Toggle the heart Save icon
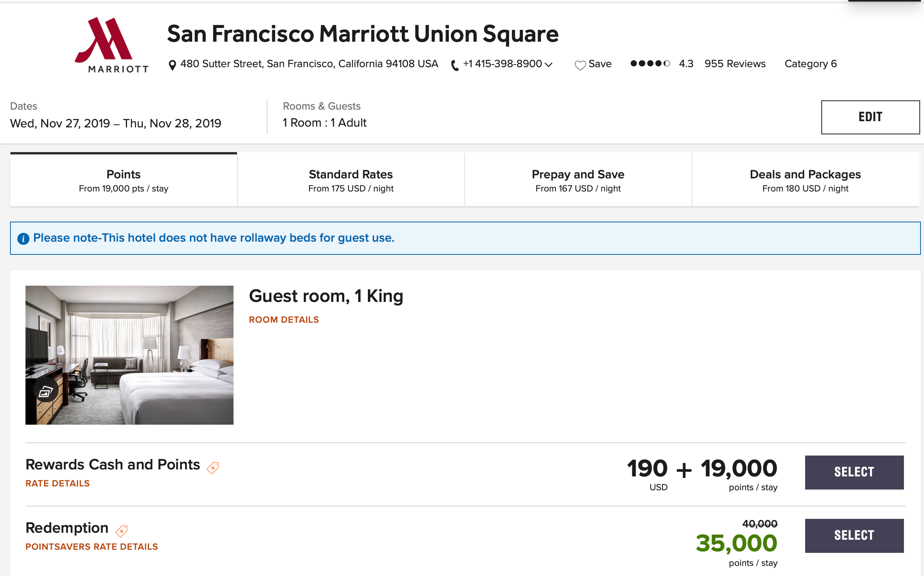Screen dimensions: 924x576 pos(580,65)
